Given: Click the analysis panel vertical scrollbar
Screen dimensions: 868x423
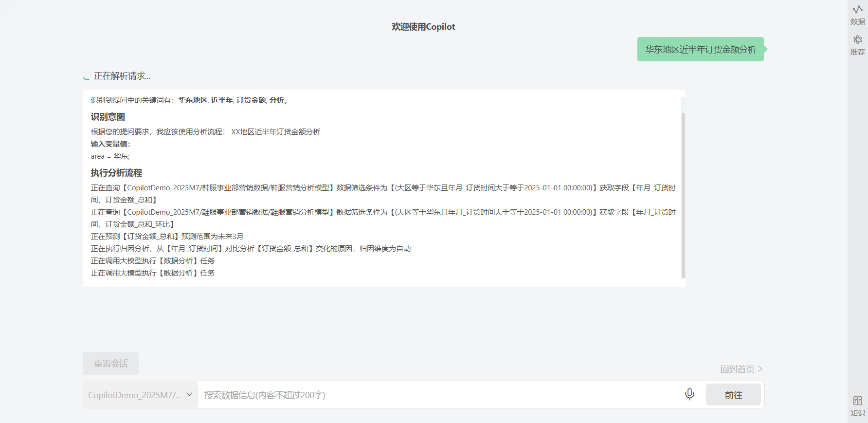Looking at the screenshot, I should (683, 195).
